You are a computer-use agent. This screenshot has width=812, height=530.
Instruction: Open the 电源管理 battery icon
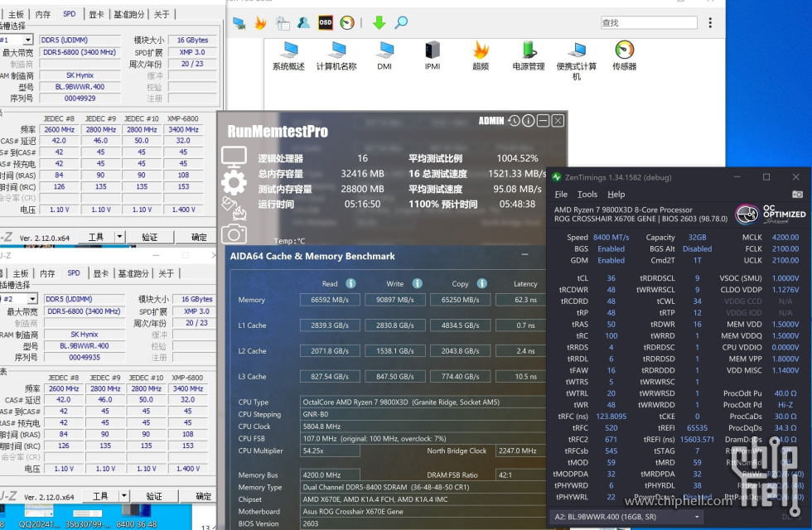click(529, 51)
